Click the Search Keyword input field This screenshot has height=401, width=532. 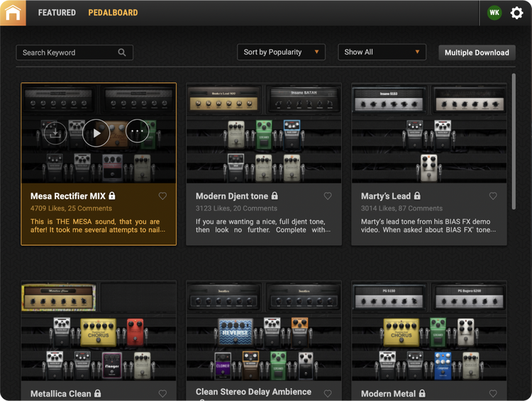click(x=67, y=52)
